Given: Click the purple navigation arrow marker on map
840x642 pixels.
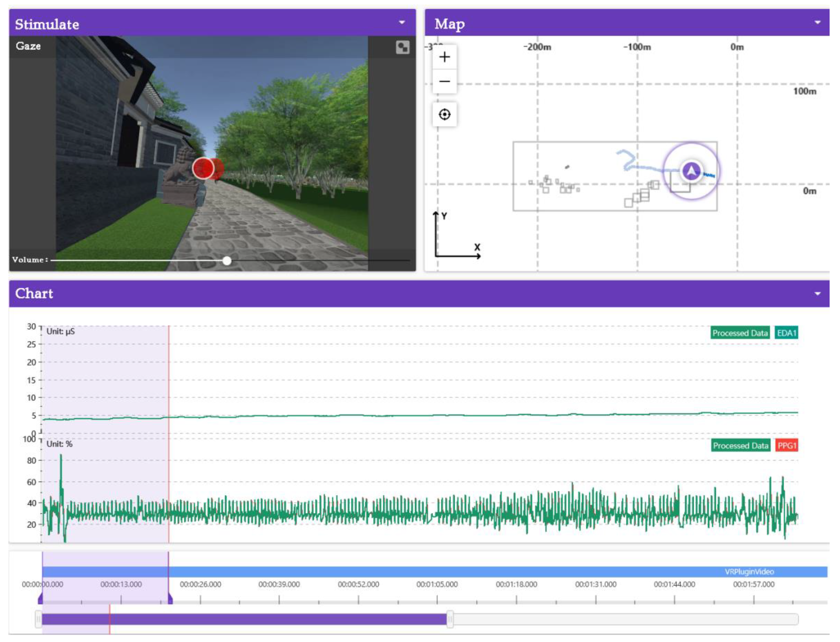Looking at the screenshot, I should click(691, 171).
